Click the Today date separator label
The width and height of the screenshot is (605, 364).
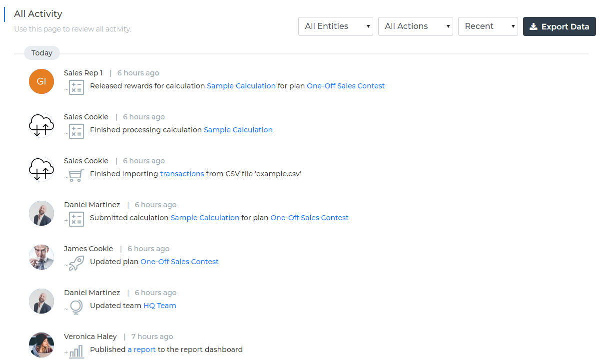(x=42, y=53)
